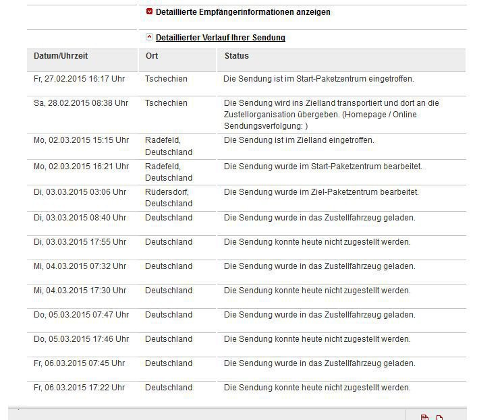Click the Datum/Uhrzeit column header
This screenshot has height=420, width=504.
click(x=61, y=56)
